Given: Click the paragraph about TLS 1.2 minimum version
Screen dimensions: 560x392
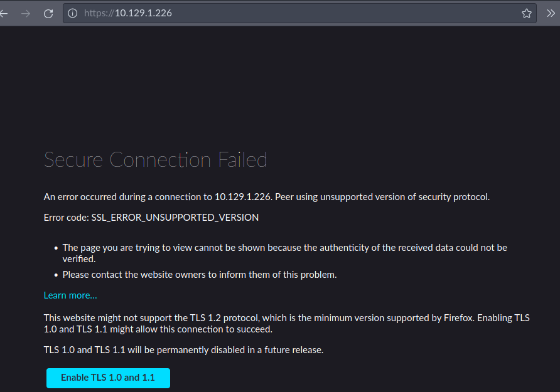Looking at the screenshot, I should click(286, 324).
